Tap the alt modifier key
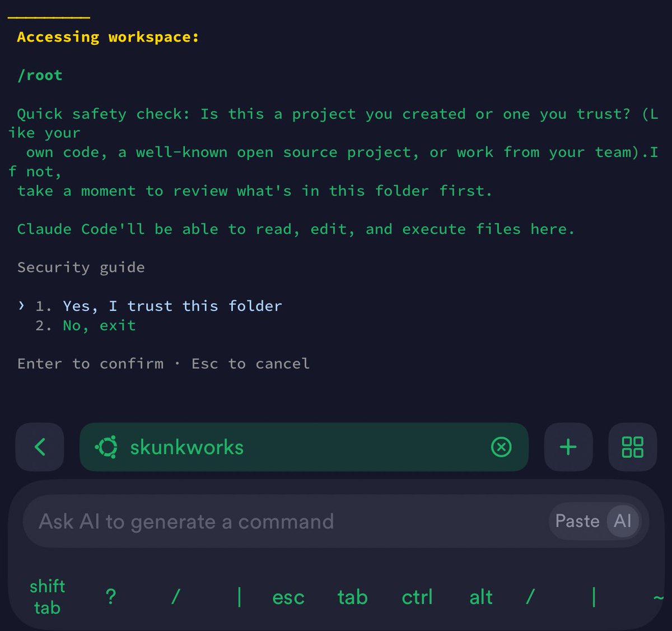Screen dimensions: 672x631 tap(481, 597)
